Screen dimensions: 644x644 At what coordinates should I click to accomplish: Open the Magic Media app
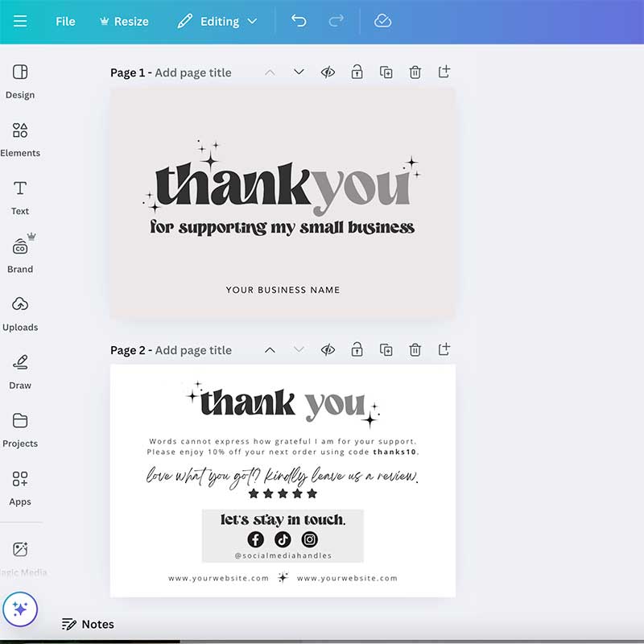[21, 559]
